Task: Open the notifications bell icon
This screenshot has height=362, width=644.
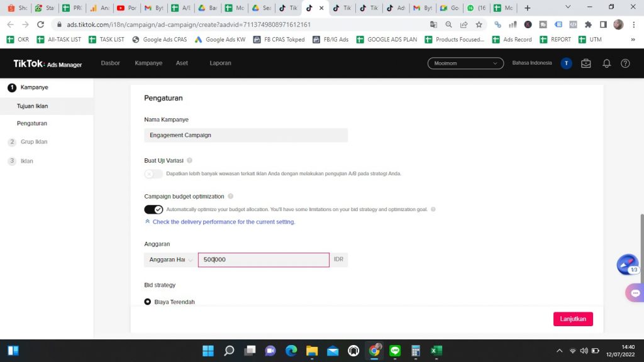Action: point(606,63)
